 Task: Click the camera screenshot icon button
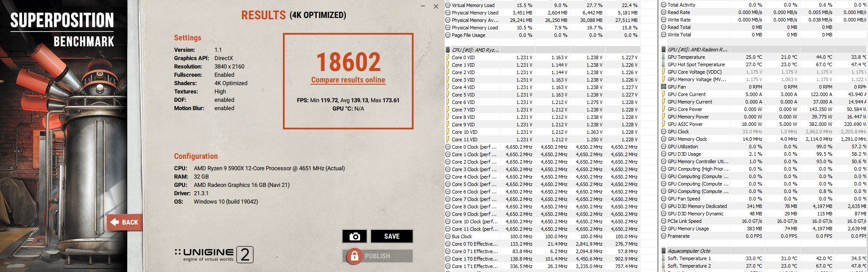[354, 236]
